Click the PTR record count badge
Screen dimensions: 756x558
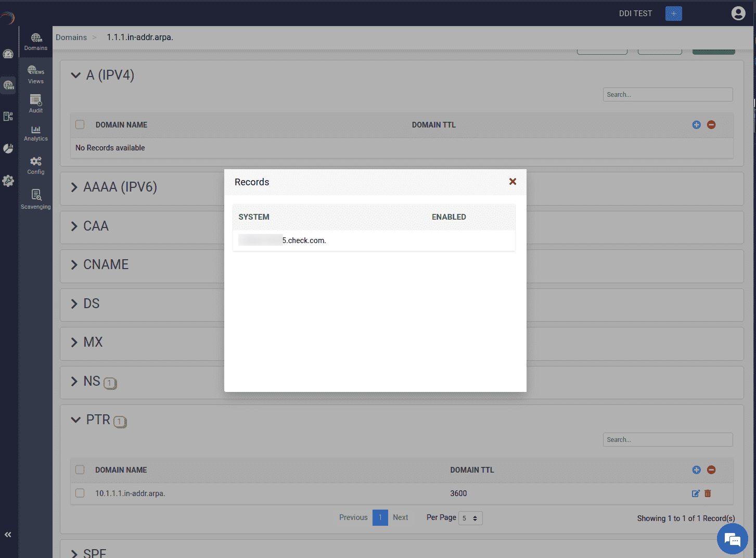pos(120,422)
